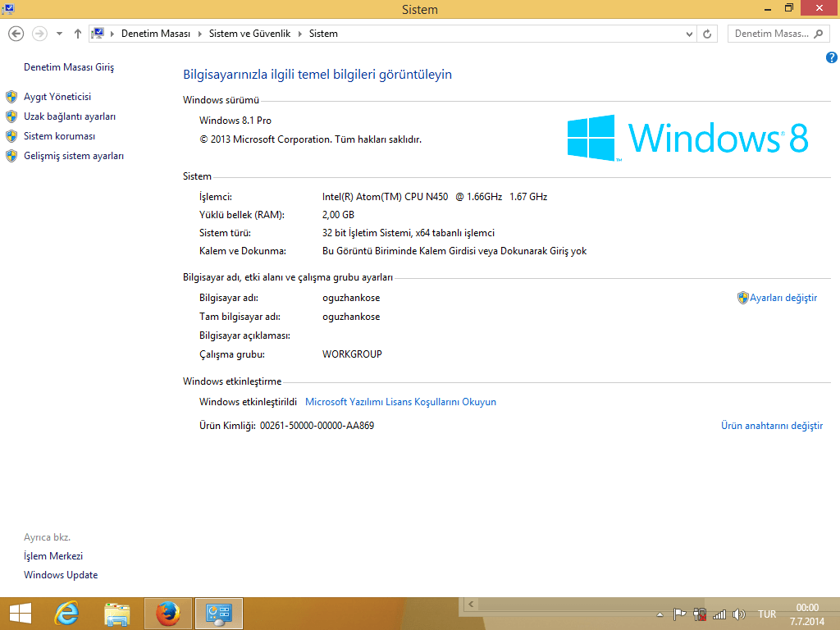Click shield icon beside Uzak bağlantı ayarları

coord(11,116)
